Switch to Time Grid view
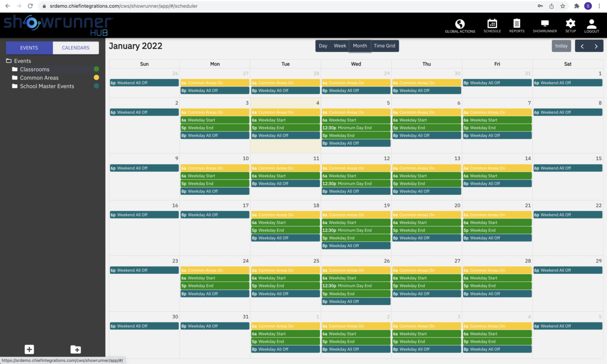Screen dimensions: 607x364 (385, 45)
